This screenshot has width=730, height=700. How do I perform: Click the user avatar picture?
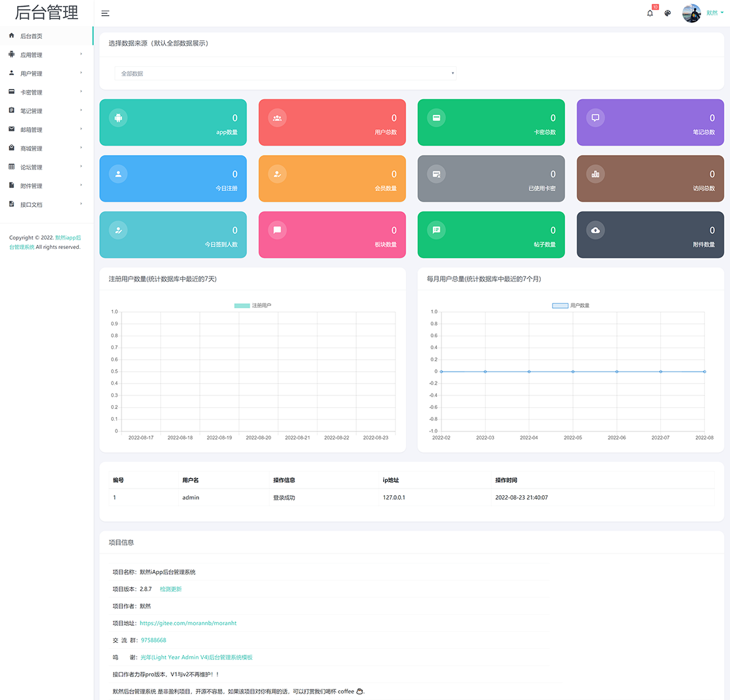(x=691, y=13)
